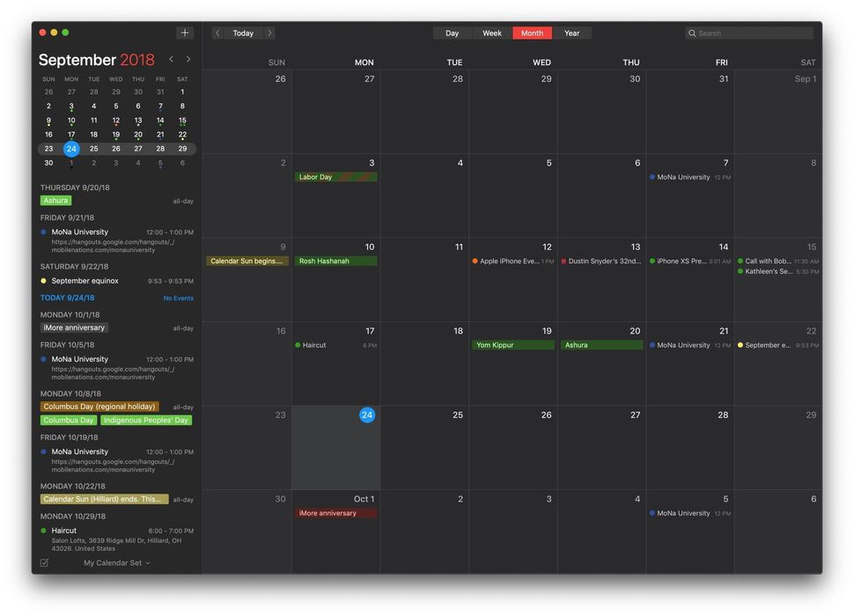
Task: Click Monday 10/29/18 date header
Action: [x=73, y=517]
